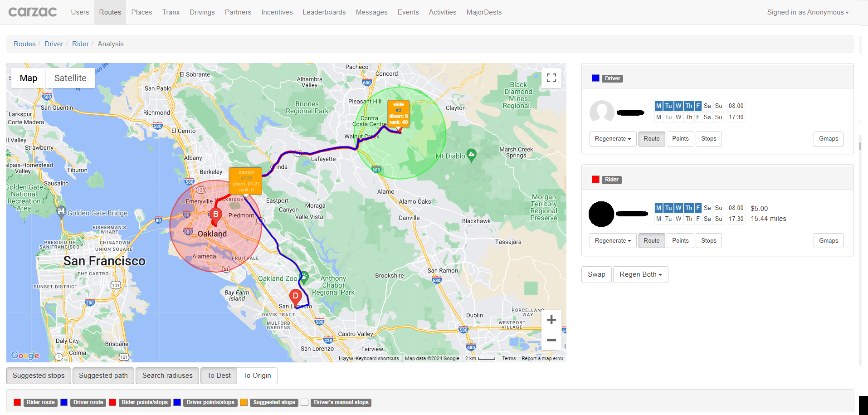868x415 pixels.
Task: Toggle the Search radiuses button
Action: pos(167,376)
